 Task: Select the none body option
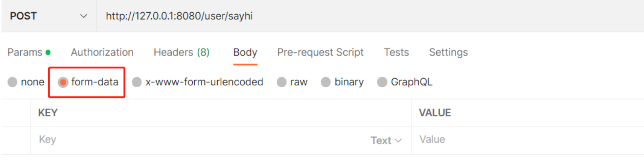coord(13,82)
